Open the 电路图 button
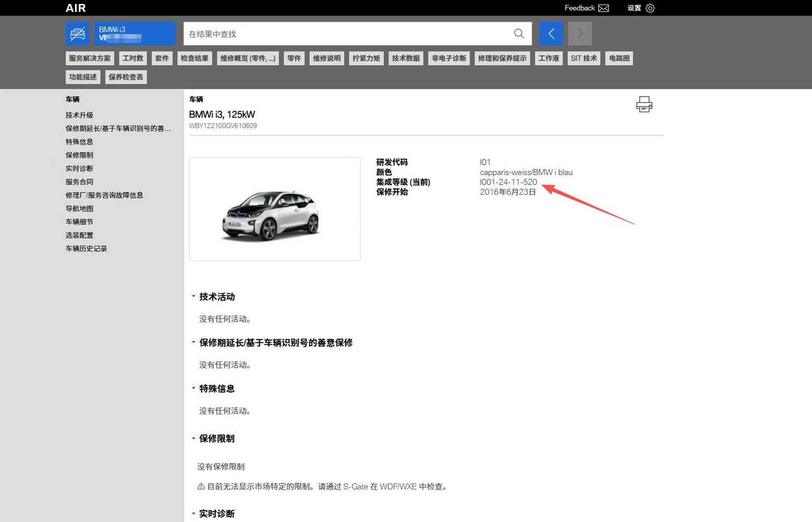Viewport: 812px width, 522px height. [619, 58]
